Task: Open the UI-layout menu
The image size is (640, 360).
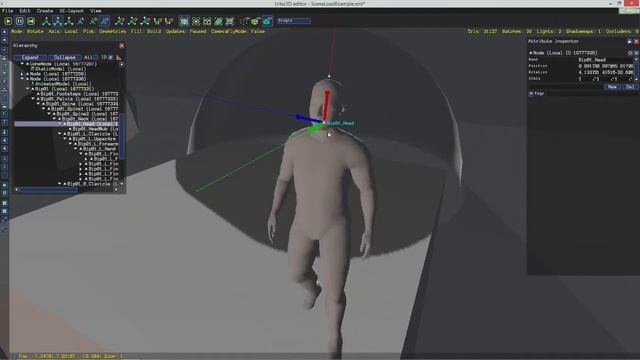Action: tap(71, 11)
